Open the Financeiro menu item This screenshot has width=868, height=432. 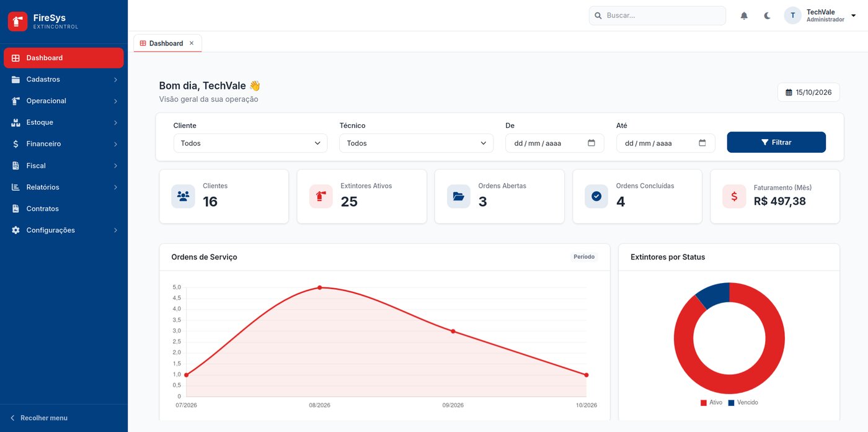point(64,144)
